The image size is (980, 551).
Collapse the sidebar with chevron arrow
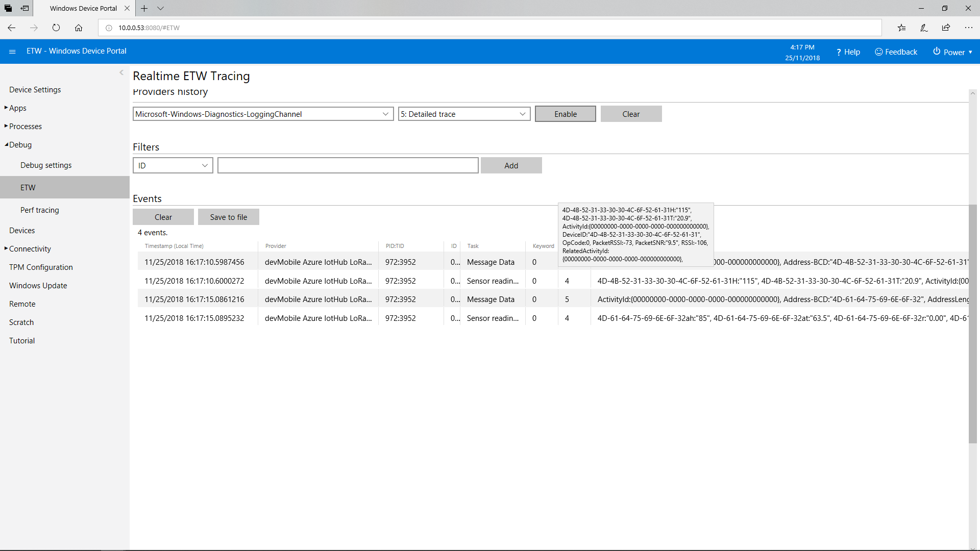point(121,72)
